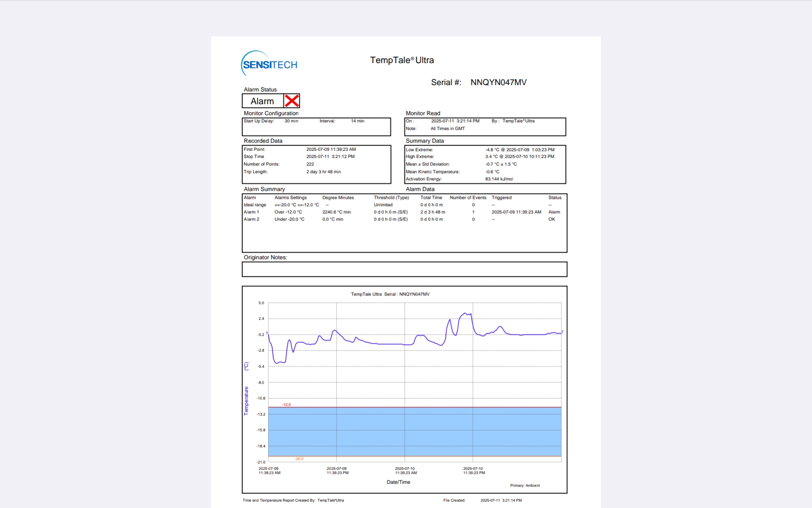Click the red X alarm indicator
The width and height of the screenshot is (812, 508).
[x=292, y=101]
